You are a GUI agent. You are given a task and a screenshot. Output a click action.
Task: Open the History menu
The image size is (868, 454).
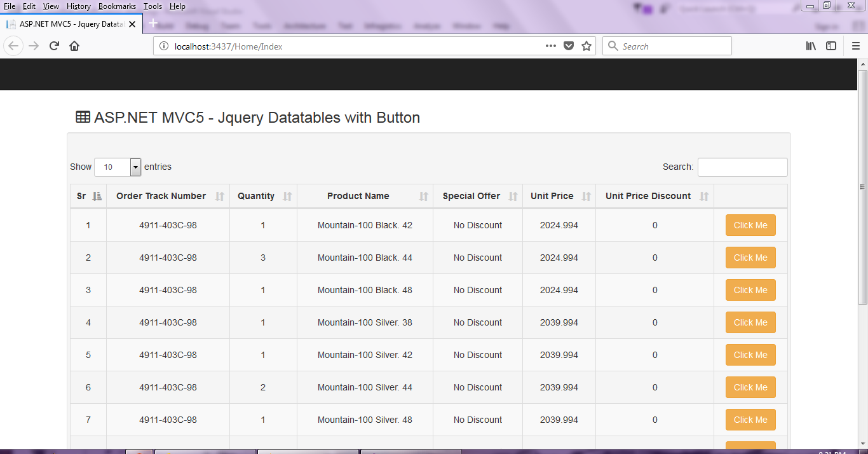point(79,6)
